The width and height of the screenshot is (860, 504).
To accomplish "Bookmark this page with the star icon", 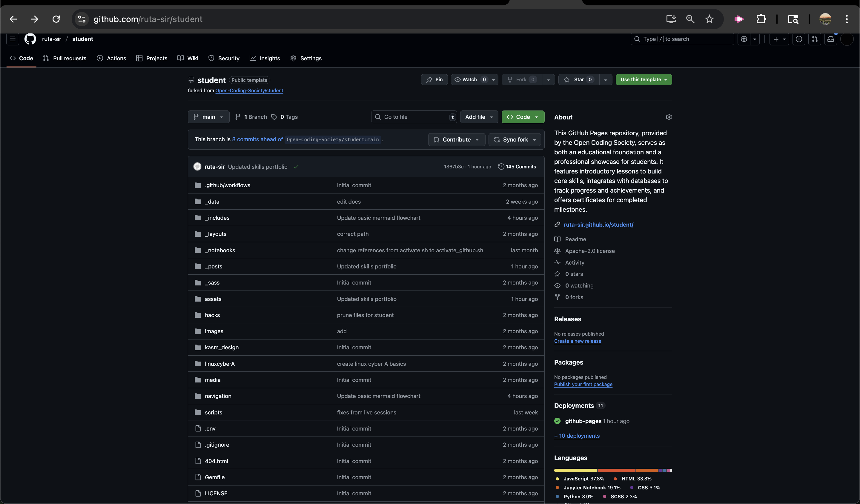I will (709, 19).
